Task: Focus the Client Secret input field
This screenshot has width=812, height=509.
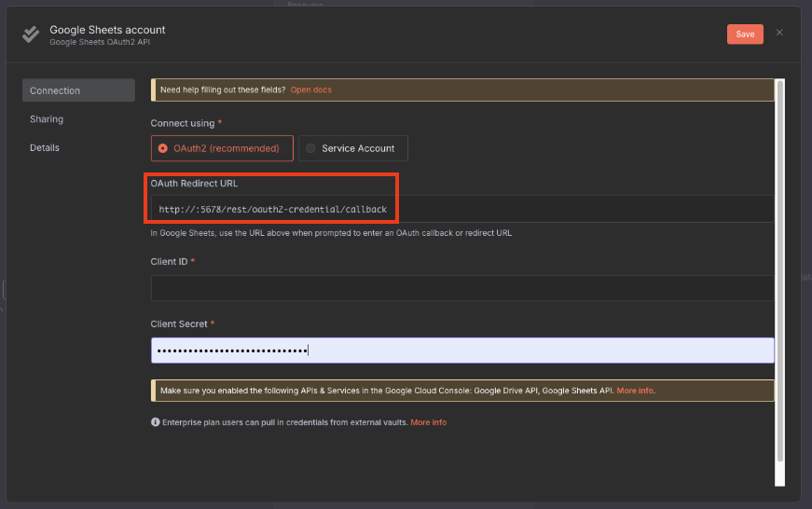Action: [x=462, y=351]
